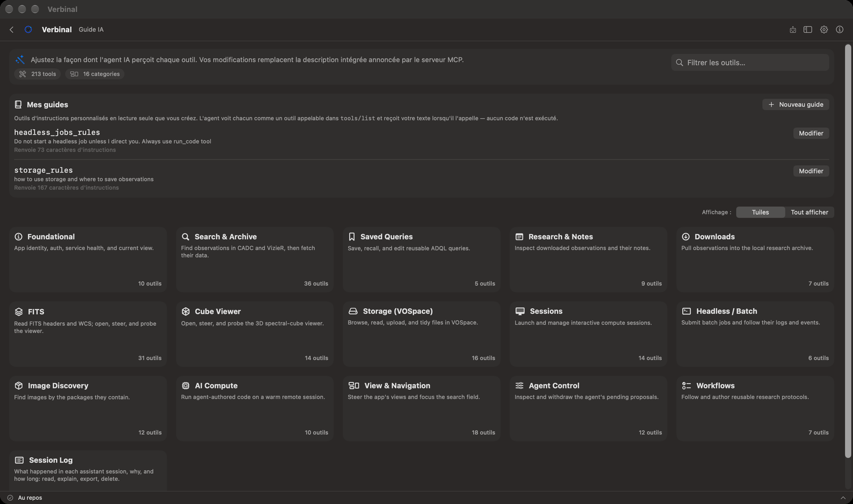Open the View & Navigation tile title
The width and height of the screenshot is (853, 504).
(397, 386)
